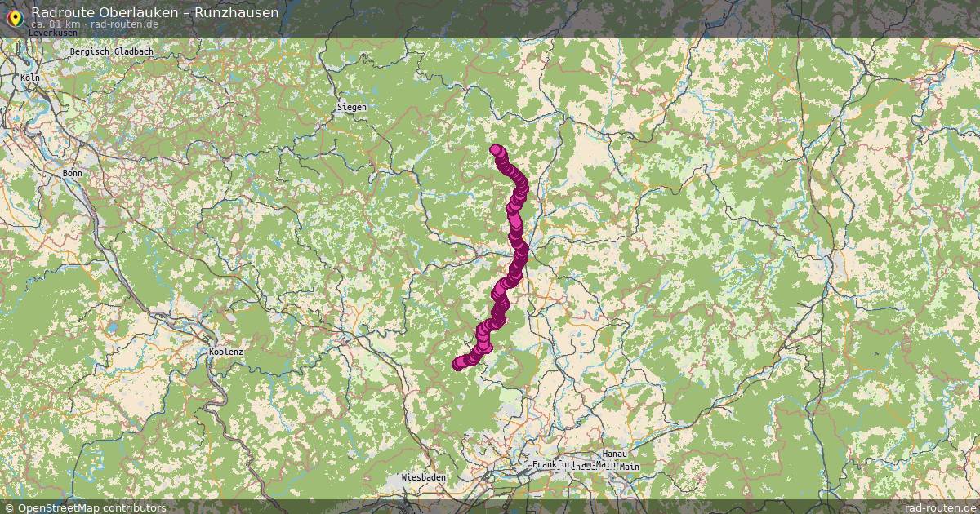Open the rad-routen.de link in header
Viewport: 980px width, 514px height.
pyautogui.click(x=124, y=24)
